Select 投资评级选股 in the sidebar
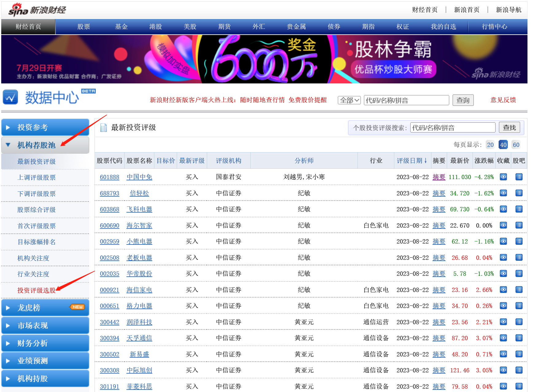 tap(37, 290)
